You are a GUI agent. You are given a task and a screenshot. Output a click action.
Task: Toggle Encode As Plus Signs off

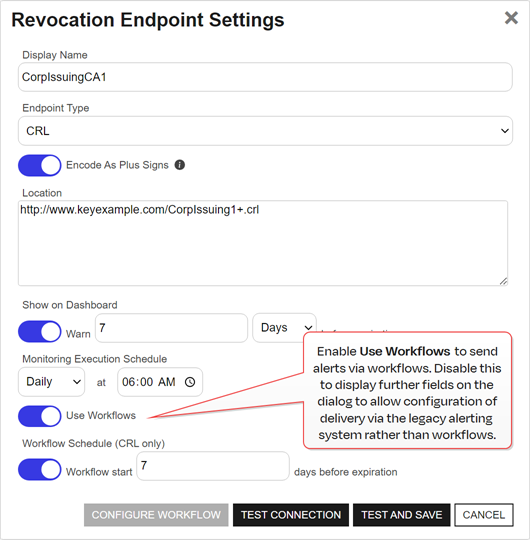point(40,165)
